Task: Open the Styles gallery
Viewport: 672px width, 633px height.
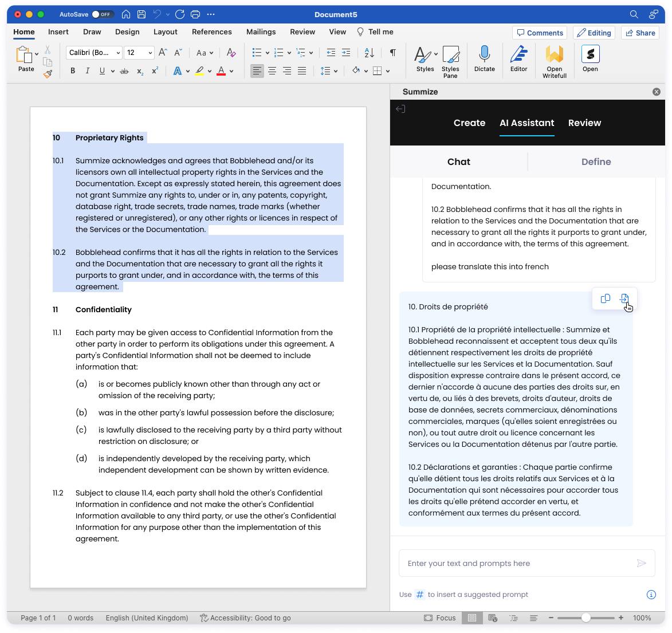Action: point(425,59)
